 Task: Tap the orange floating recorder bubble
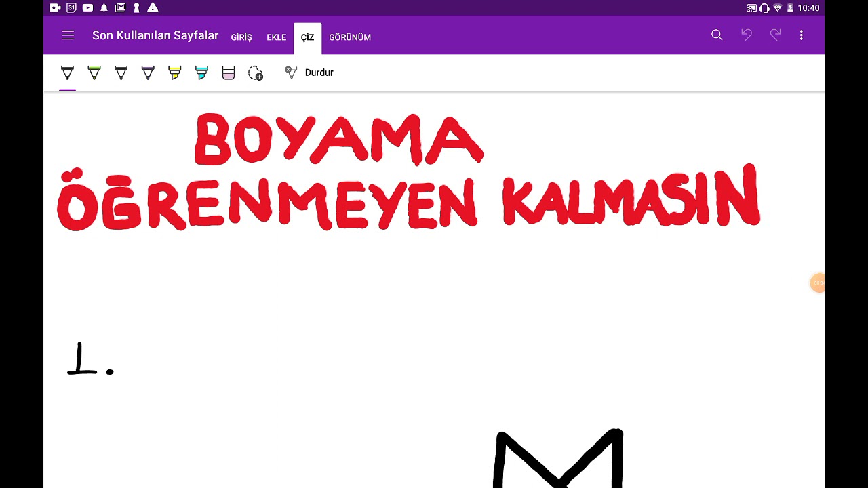pyautogui.click(x=818, y=283)
